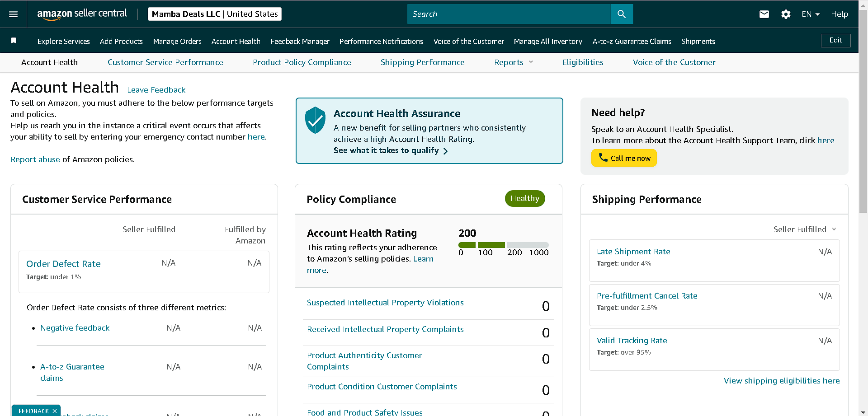Screen dimensions: 868x416
Task: Switch to Voice of the Customer tab
Action: [674, 62]
